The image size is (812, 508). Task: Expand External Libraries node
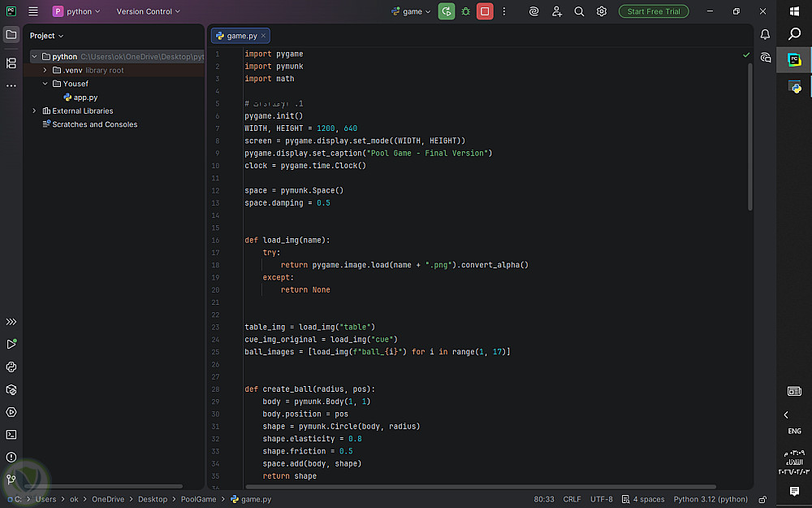coord(34,111)
